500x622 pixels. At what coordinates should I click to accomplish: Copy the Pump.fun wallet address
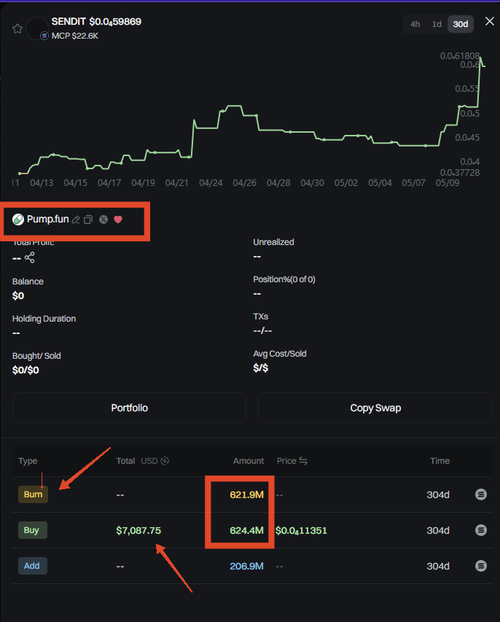[x=88, y=220]
